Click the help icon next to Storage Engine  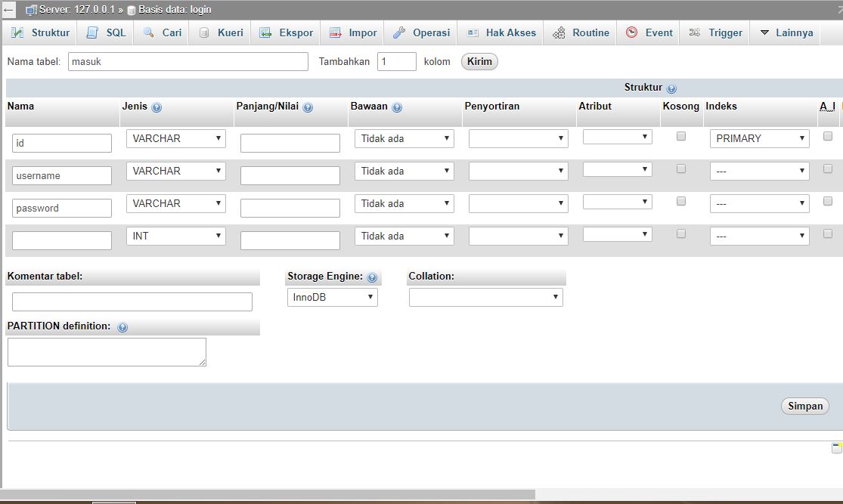pyautogui.click(x=372, y=277)
